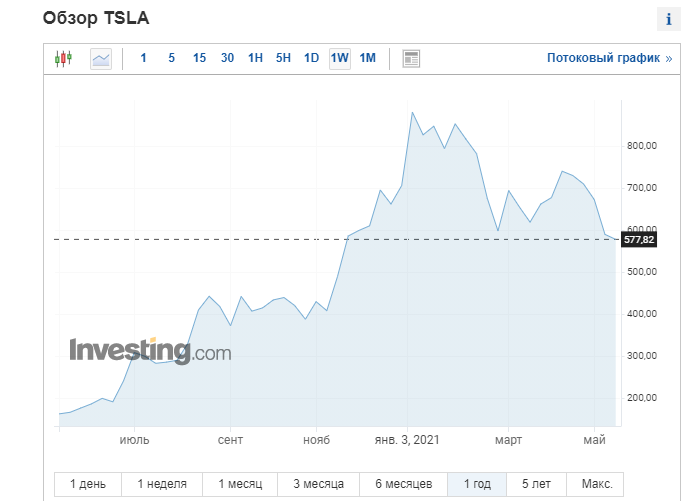Image resolution: width=697 pixels, height=501 pixels.
Task: Show the 1 день range
Action: [88, 484]
